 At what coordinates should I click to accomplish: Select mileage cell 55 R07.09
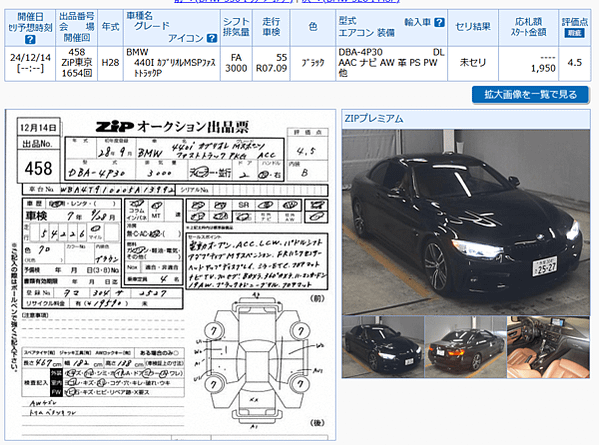tap(271, 63)
